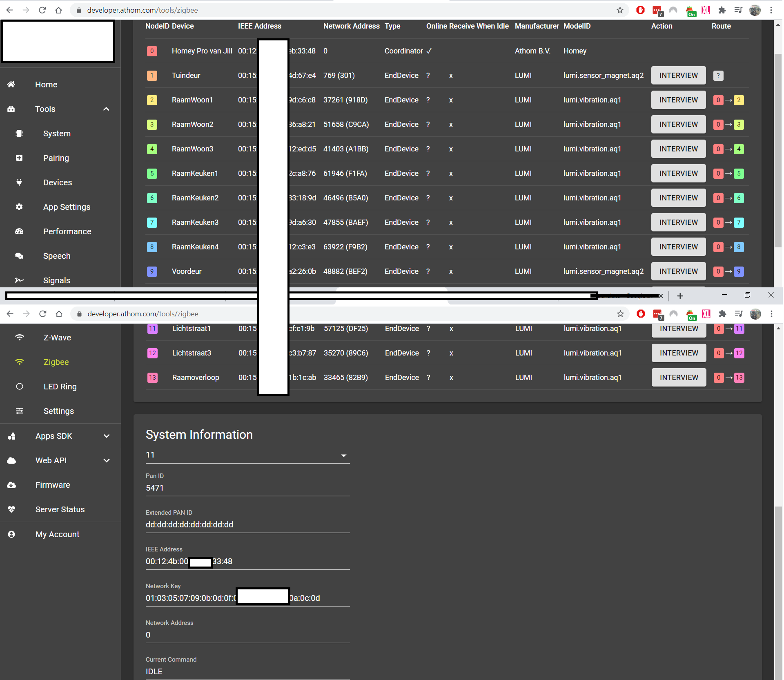
Task: Click the Speech bubbles icon
Action: pos(19,256)
